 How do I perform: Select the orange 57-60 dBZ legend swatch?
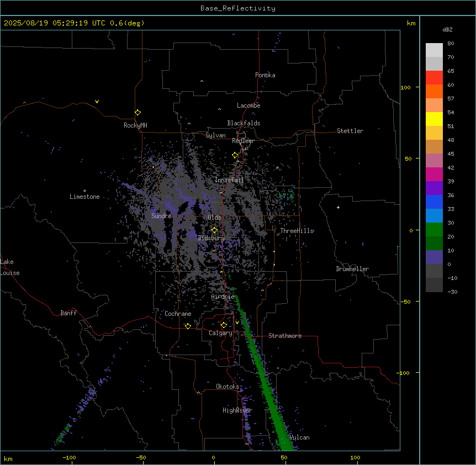[434, 91]
